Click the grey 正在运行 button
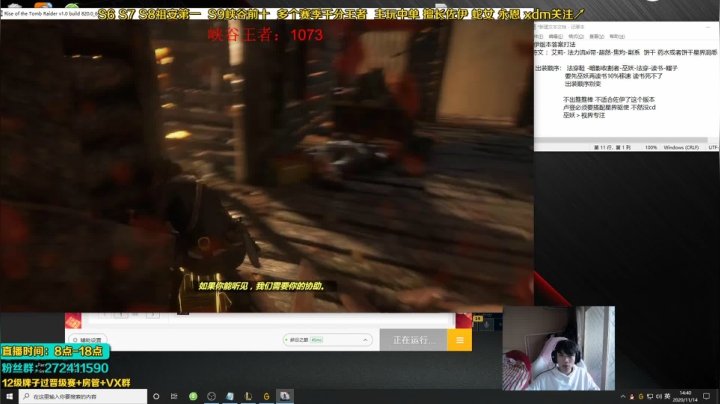The width and height of the screenshot is (720, 404). click(x=413, y=340)
